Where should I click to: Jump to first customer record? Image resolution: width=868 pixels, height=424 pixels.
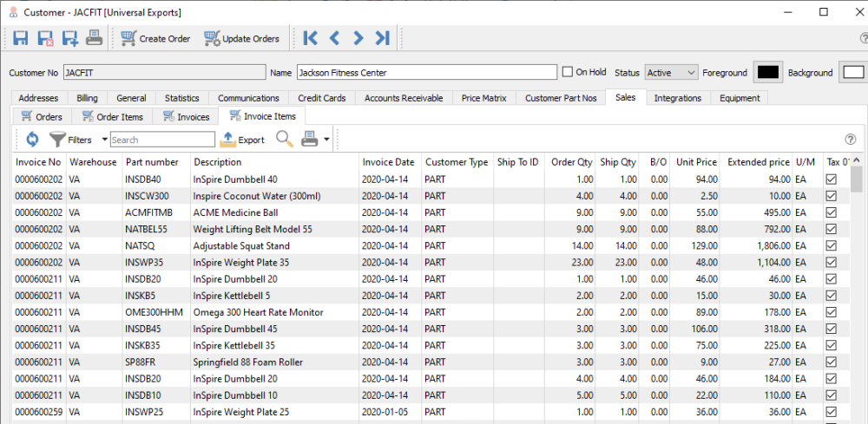click(x=311, y=38)
